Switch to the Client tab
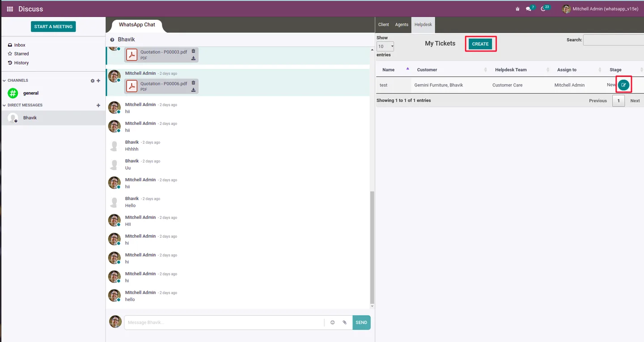The image size is (644, 342). [x=384, y=25]
